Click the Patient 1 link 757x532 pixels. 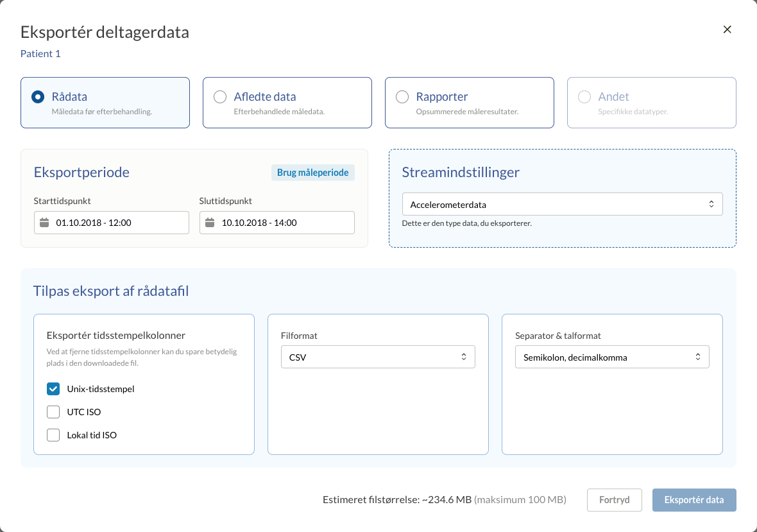point(40,54)
